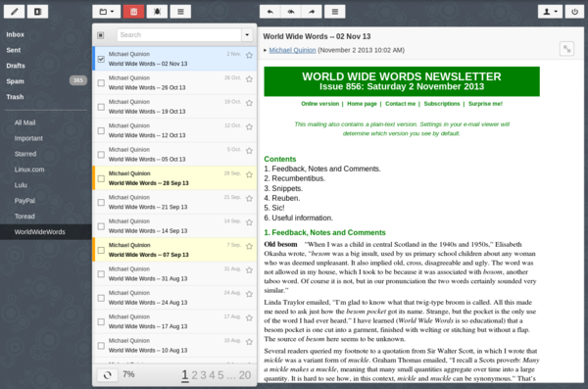Star the 12 Oct 13 message
Image resolution: width=588 pixels, height=389 pixels.
[x=249, y=126]
